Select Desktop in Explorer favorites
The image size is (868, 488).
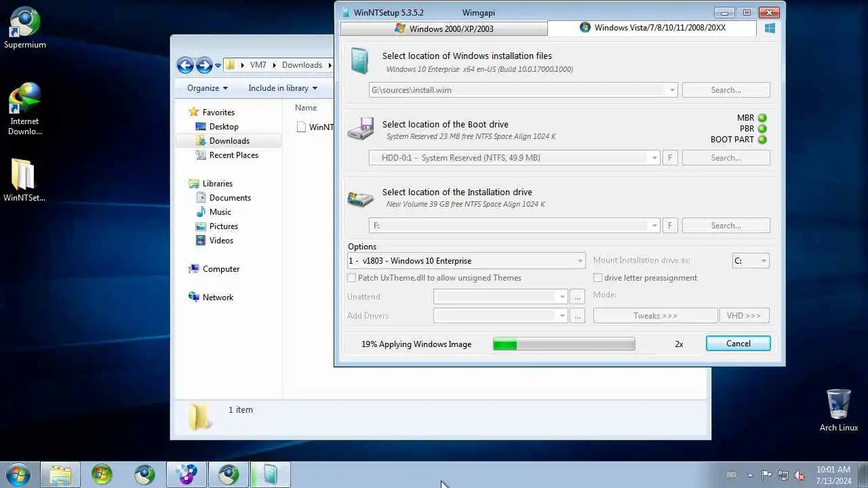[x=224, y=127]
